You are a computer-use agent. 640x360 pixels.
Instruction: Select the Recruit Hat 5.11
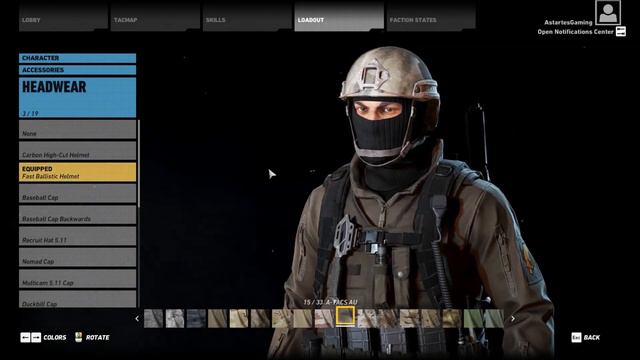click(x=78, y=236)
